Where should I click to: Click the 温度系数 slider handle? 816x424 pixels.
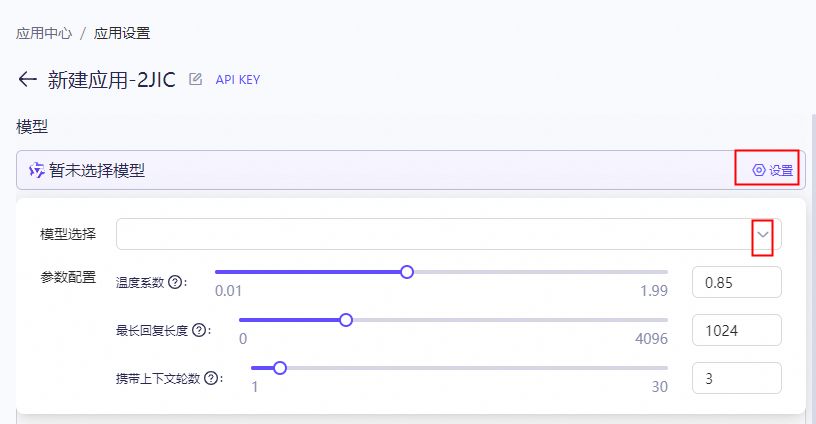point(407,272)
